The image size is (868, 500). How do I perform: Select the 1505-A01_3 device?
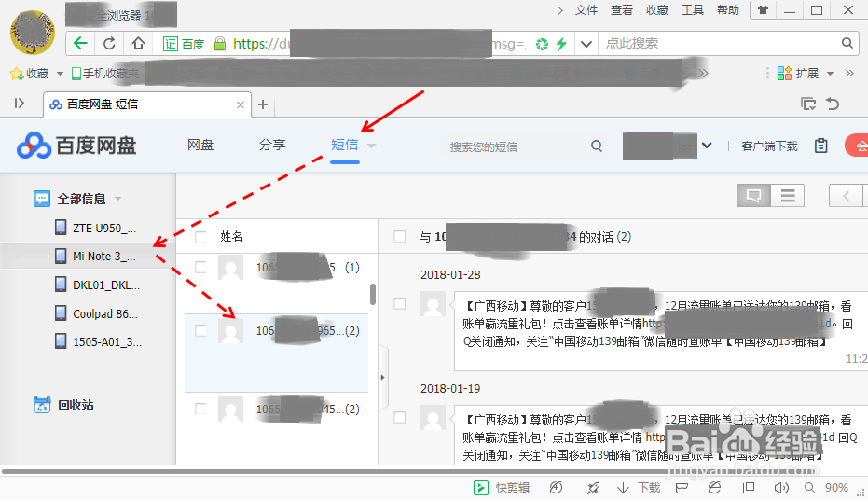(99, 341)
